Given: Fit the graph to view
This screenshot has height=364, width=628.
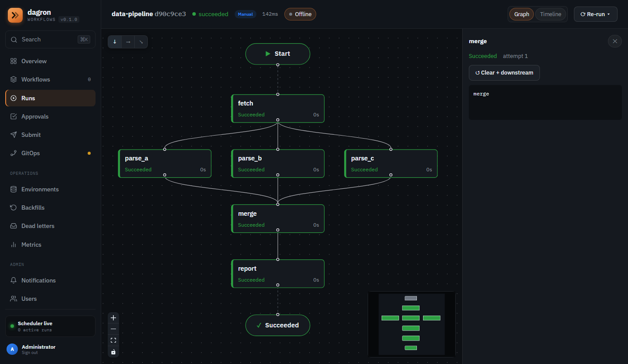Looking at the screenshot, I should click(x=113, y=340).
